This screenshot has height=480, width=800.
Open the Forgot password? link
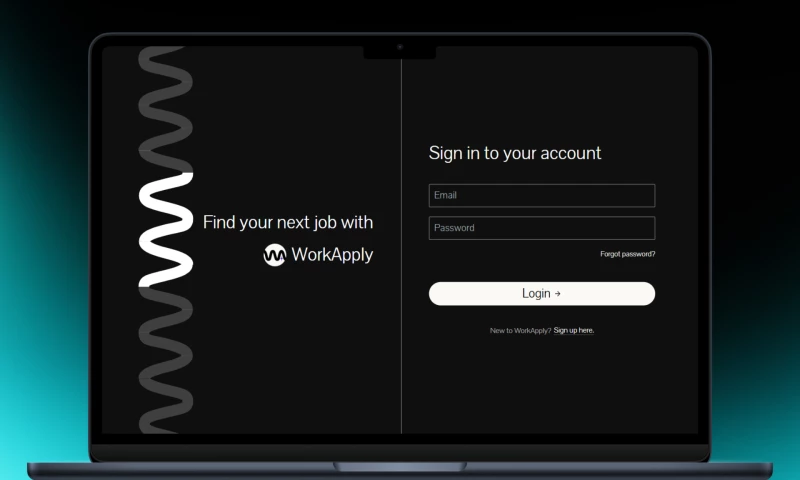click(628, 254)
